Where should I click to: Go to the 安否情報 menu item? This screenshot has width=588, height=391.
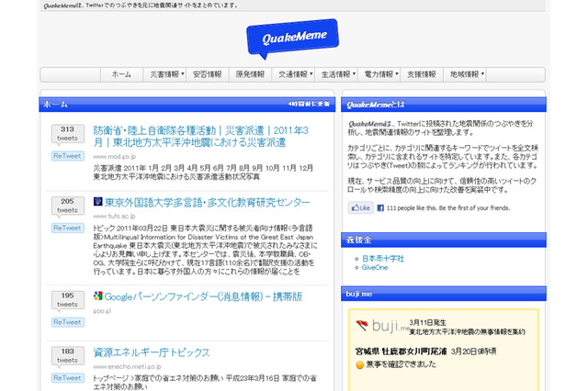click(207, 74)
